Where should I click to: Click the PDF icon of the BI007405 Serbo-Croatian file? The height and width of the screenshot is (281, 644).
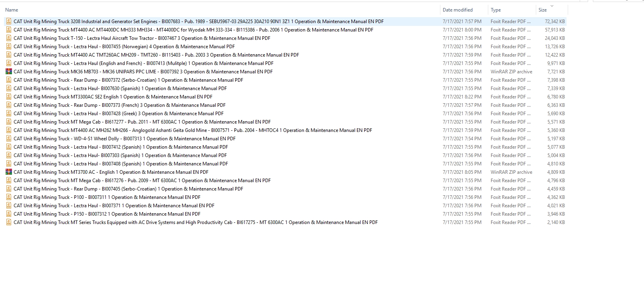tap(9, 189)
